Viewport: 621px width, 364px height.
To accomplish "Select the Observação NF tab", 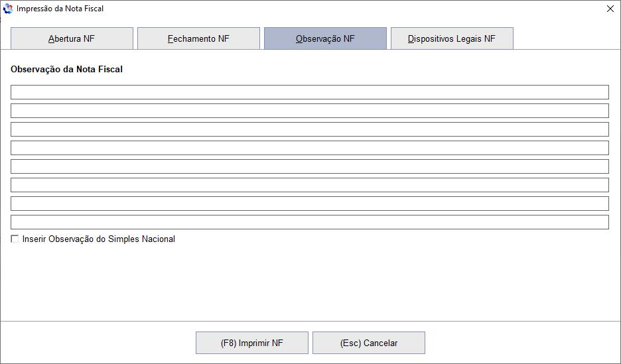I will pos(325,38).
